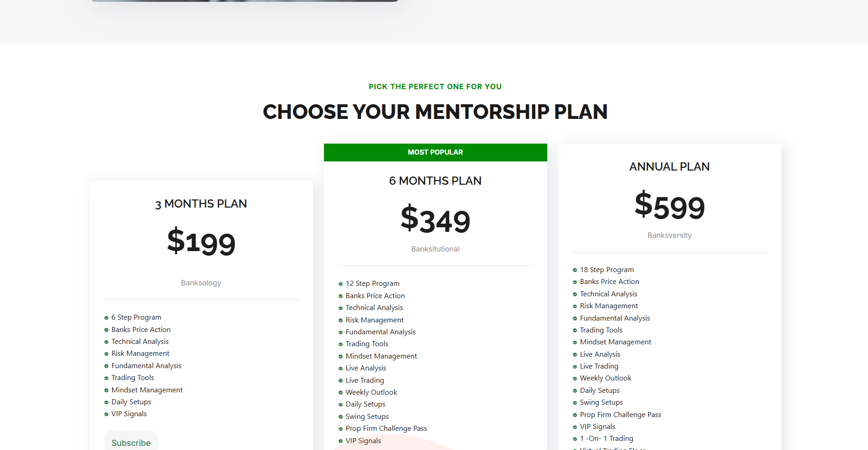The image size is (868, 450).
Task: Click "Mindset Management" in the 3 Months Plan
Action: click(x=147, y=390)
